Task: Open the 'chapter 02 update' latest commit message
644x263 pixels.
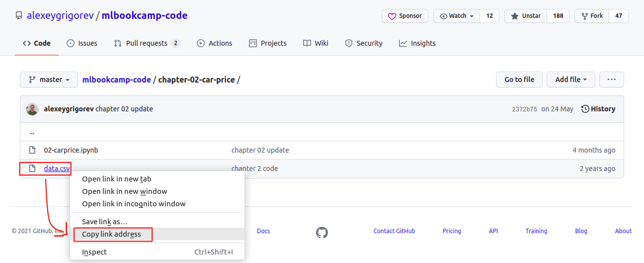Action: pyautogui.click(x=124, y=109)
